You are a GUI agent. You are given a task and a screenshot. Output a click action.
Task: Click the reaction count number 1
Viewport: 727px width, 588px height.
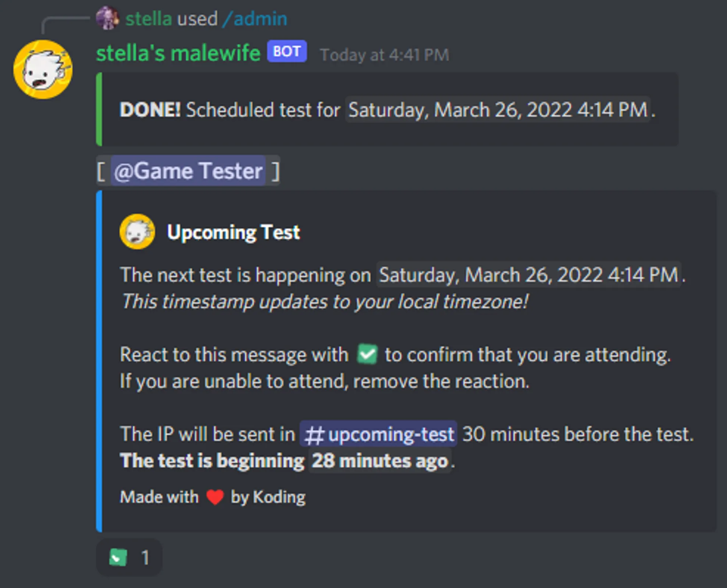tap(145, 557)
